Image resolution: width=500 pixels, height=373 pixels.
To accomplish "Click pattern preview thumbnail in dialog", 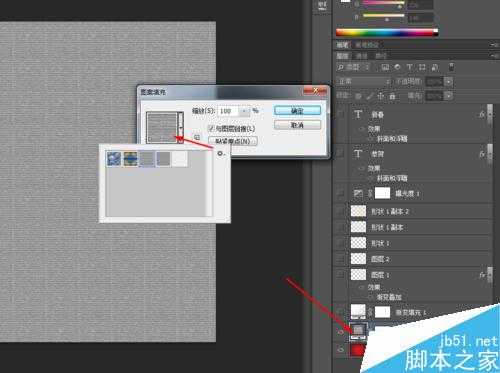I will click(162, 127).
